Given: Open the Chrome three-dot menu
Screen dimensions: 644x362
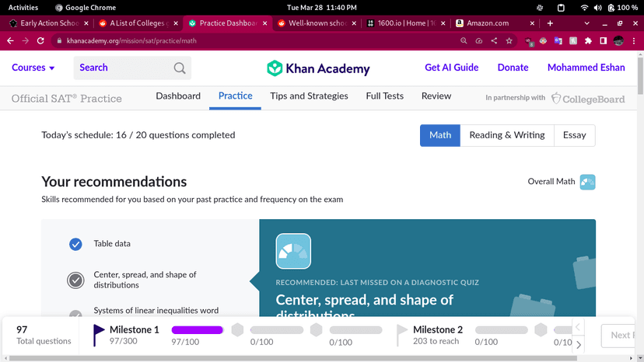Looking at the screenshot, I should click(x=635, y=40).
